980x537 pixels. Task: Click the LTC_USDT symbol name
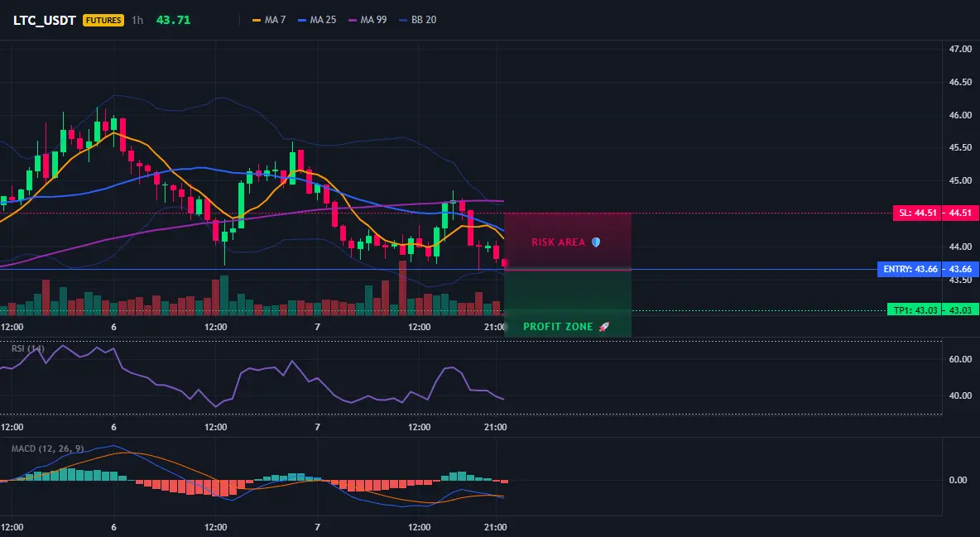pyautogui.click(x=45, y=20)
